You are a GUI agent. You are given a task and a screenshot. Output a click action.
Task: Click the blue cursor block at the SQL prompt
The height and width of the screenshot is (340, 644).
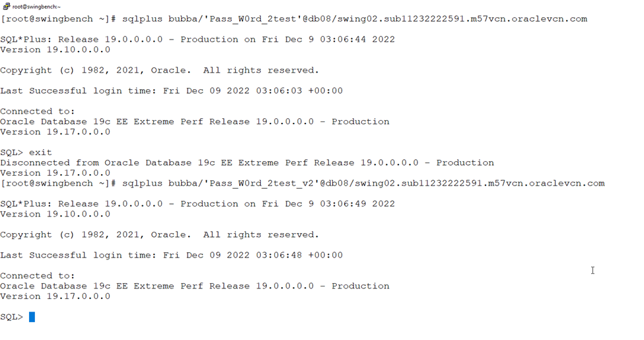[32, 317]
